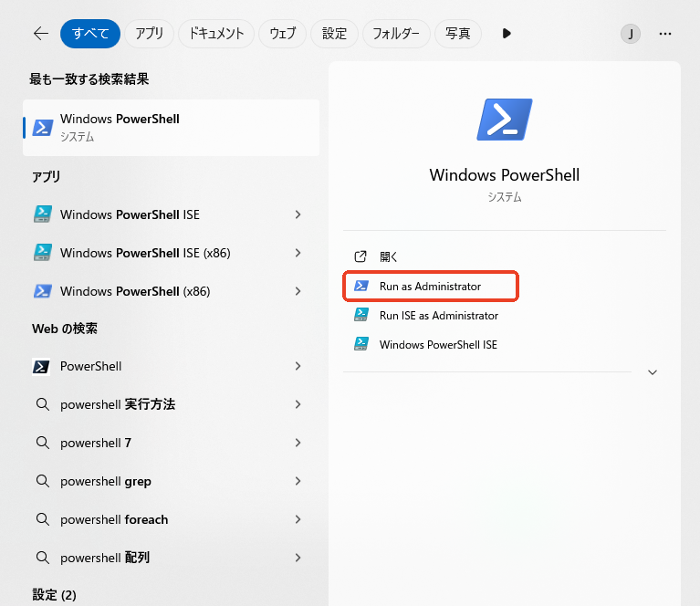Switch to the ウェブ filter tab
This screenshot has width=700, height=606.
click(283, 34)
